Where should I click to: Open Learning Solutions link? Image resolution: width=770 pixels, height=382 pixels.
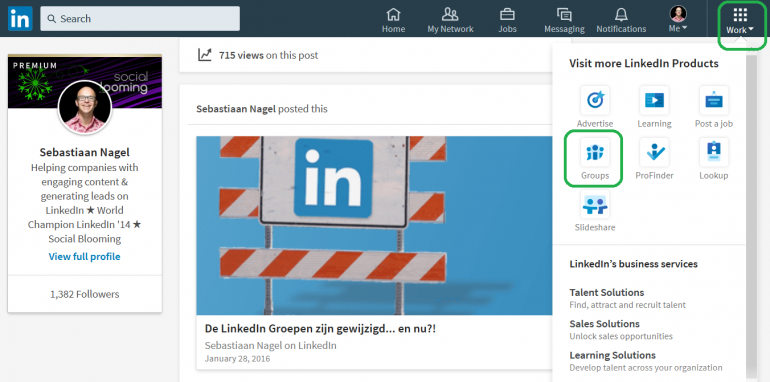[x=612, y=355]
